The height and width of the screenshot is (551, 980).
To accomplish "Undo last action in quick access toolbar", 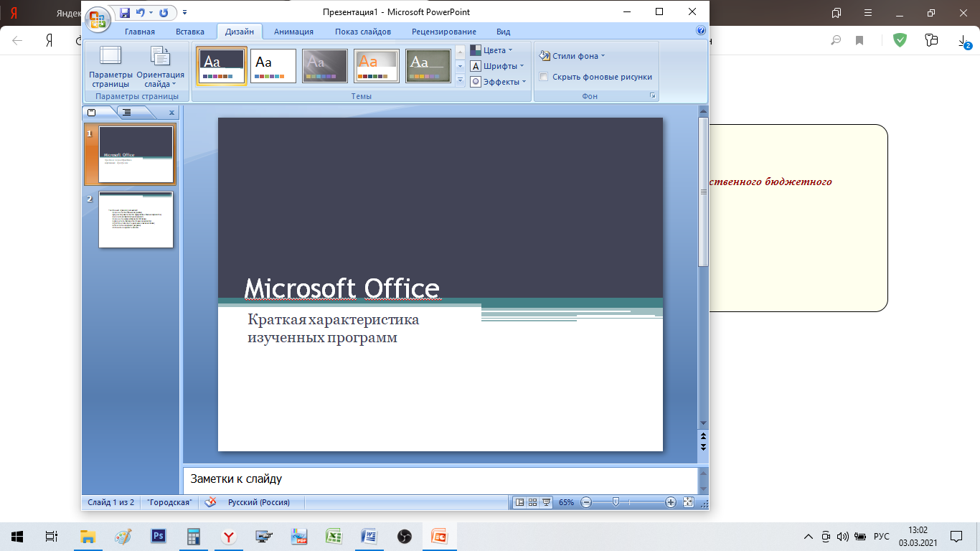I will click(x=140, y=13).
